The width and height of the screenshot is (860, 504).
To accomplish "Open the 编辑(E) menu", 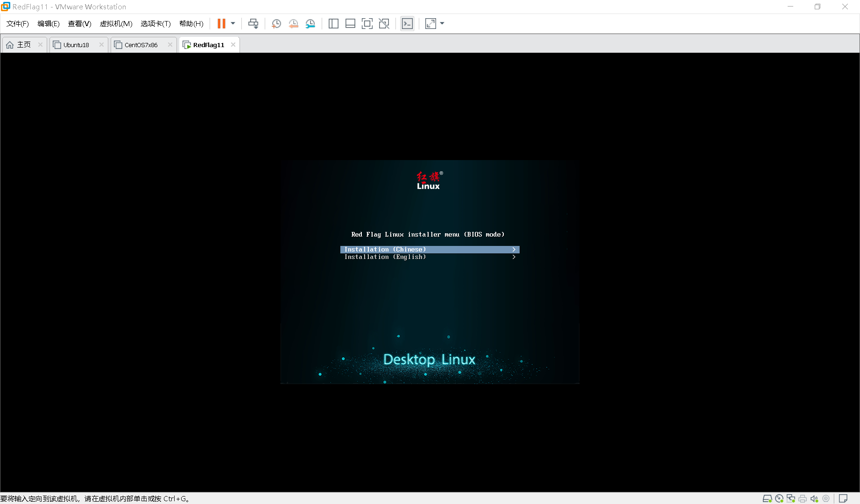I will click(49, 24).
